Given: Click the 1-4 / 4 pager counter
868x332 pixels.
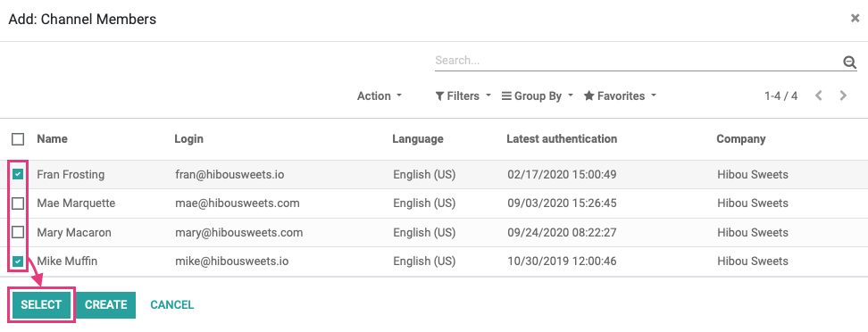Looking at the screenshot, I should pyautogui.click(x=781, y=95).
